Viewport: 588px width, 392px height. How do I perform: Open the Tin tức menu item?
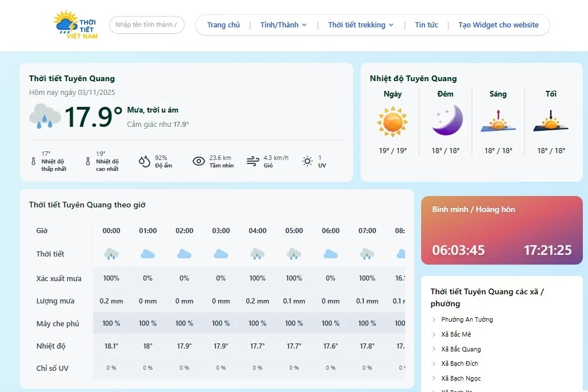pos(426,25)
